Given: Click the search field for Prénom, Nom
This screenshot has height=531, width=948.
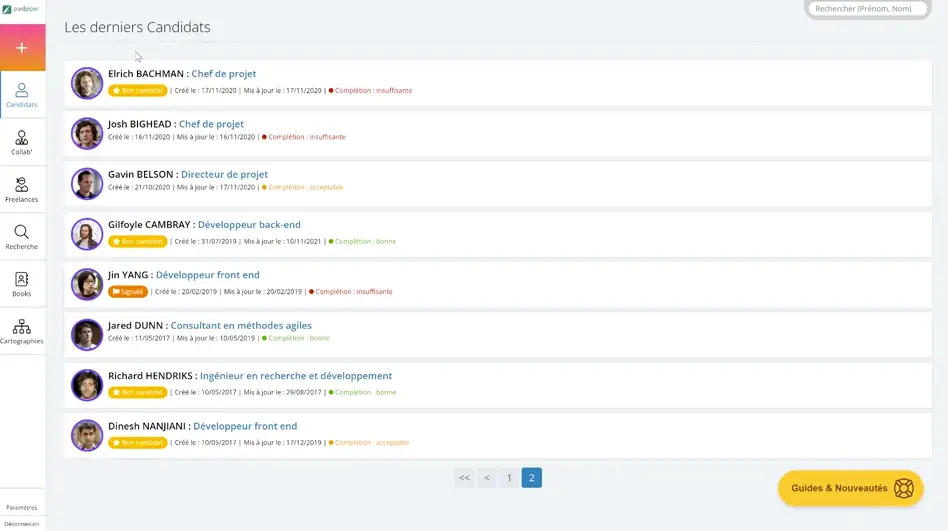Looking at the screenshot, I should (x=867, y=9).
